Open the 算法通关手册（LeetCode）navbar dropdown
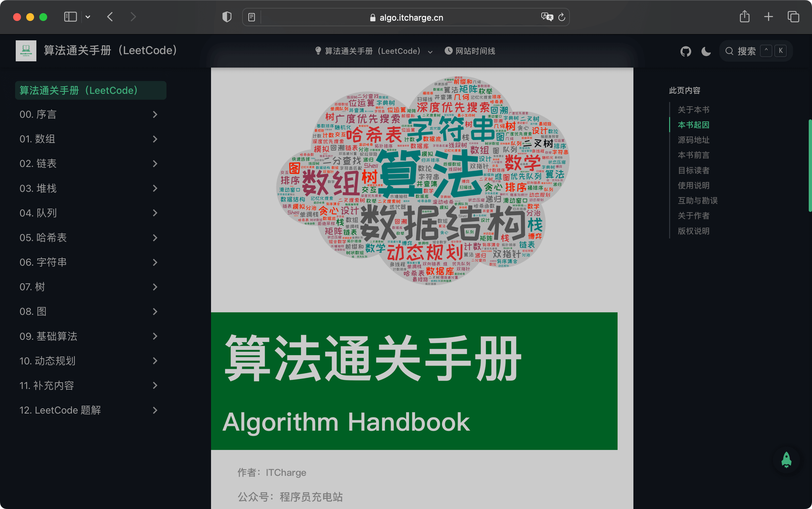 (x=374, y=51)
